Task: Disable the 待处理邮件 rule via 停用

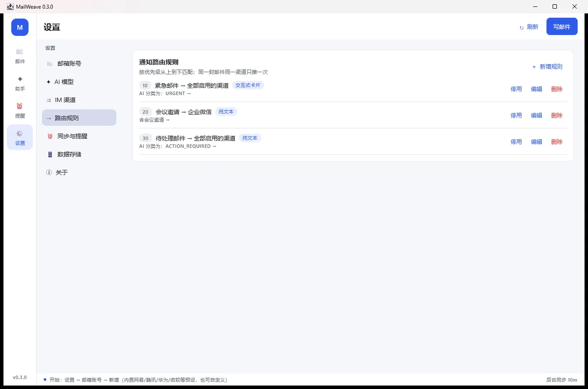Action: coord(516,142)
